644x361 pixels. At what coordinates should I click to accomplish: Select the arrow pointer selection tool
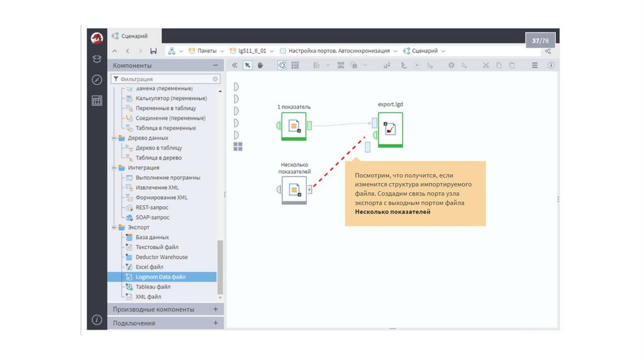coord(248,65)
